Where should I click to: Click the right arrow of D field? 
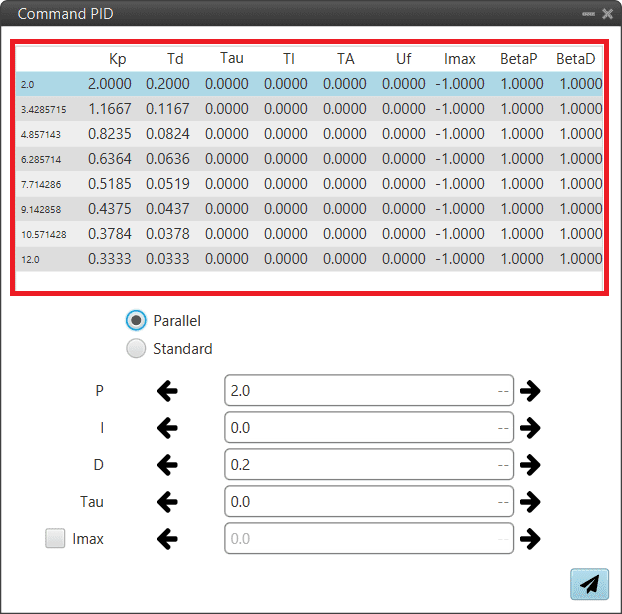pyautogui.click(x=530, y=465)
